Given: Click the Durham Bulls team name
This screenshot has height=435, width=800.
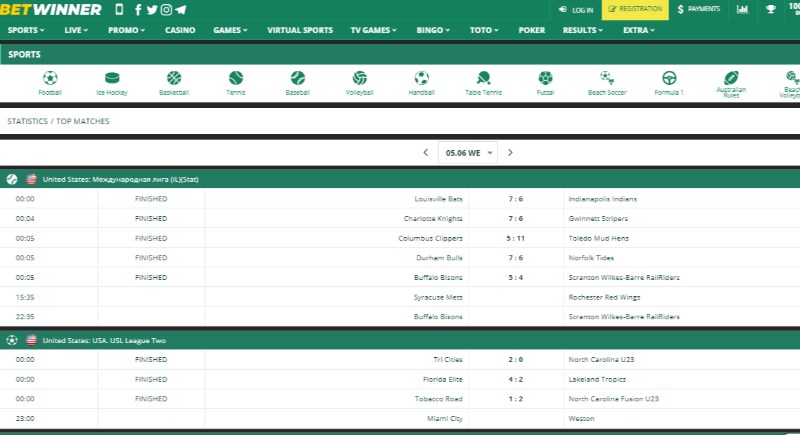Looking at the screenshot, I should click(439, 258).
